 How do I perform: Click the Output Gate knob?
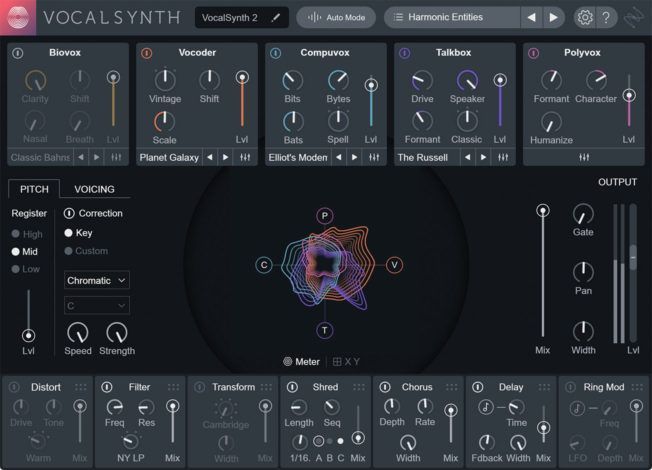tap(583, 214)
